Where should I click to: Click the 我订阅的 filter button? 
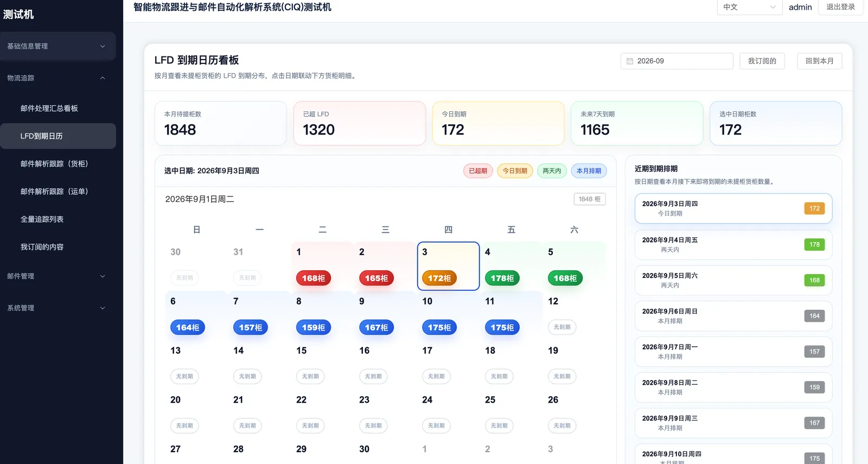(762, 61)
